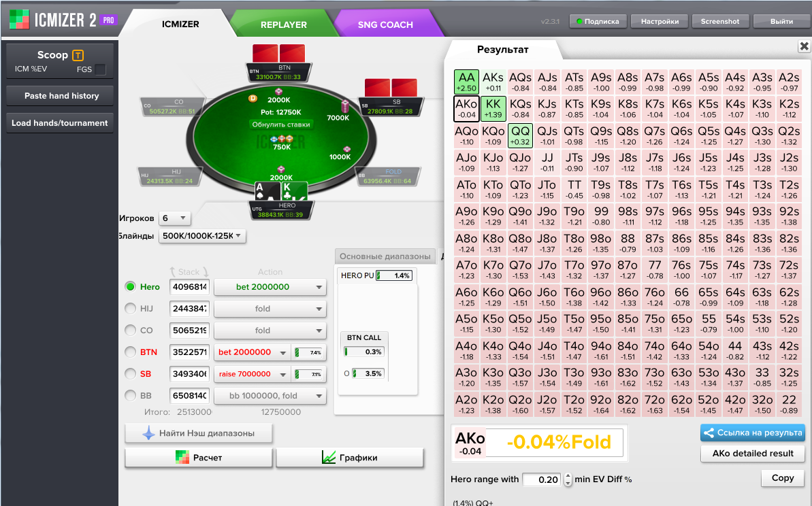The width and height of the screenshot is (812, 506).
Task: Click Hero's 2000K bet chip
Action: point(281,169)
